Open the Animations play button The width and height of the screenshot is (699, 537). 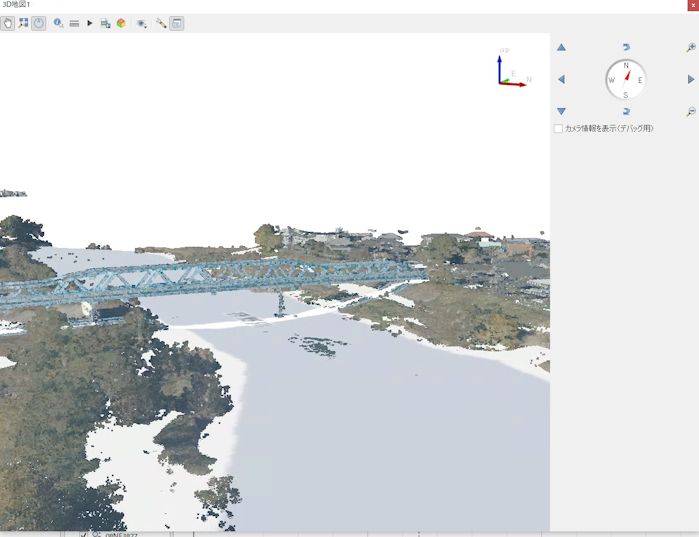pos(90,23)
